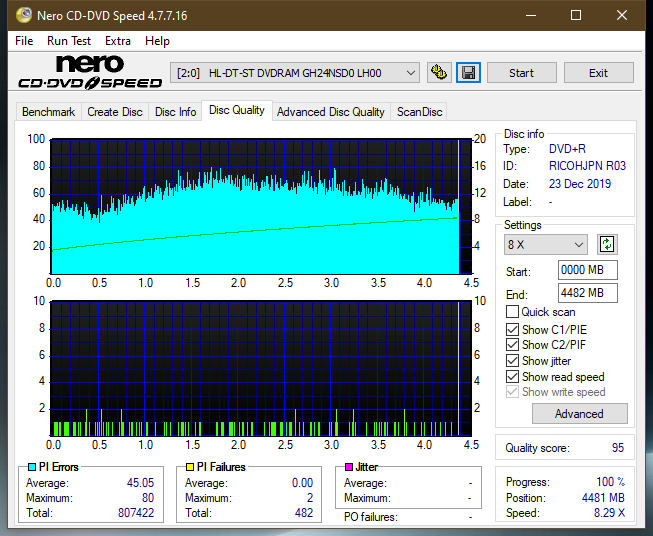Viewport: 653px width, 536px height.
Task: Switch to the ScanDisc tab
Action: click(x=419, y=112)
